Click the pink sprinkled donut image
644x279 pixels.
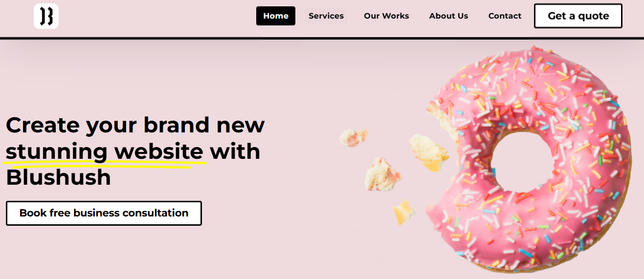click(x=528, y=159)
